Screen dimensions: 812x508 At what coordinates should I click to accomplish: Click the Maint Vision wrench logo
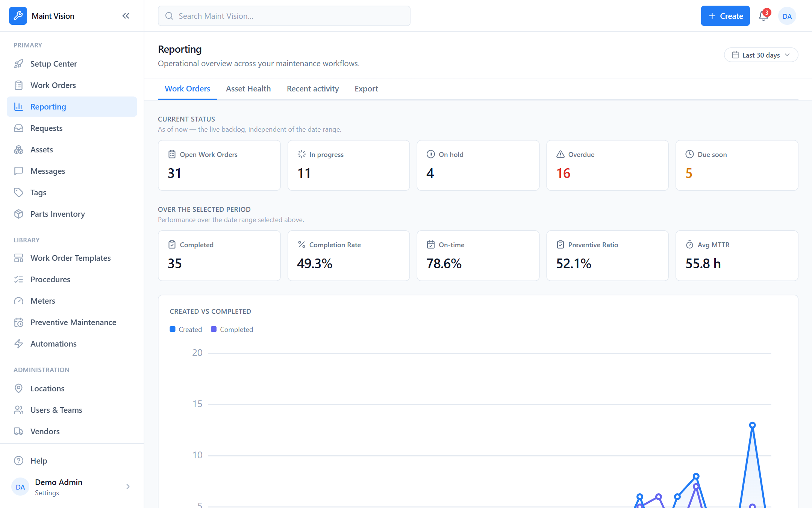coord(18,16)
